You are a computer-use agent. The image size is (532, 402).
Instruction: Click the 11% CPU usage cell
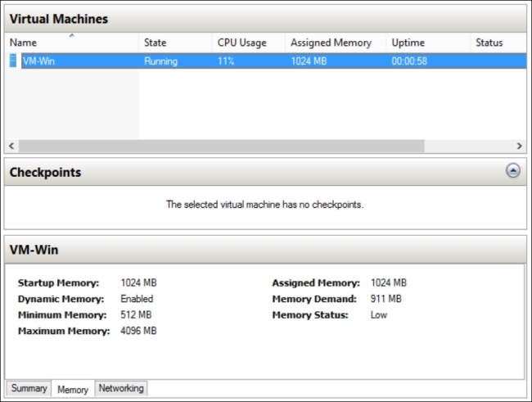[x=227, y=61]
